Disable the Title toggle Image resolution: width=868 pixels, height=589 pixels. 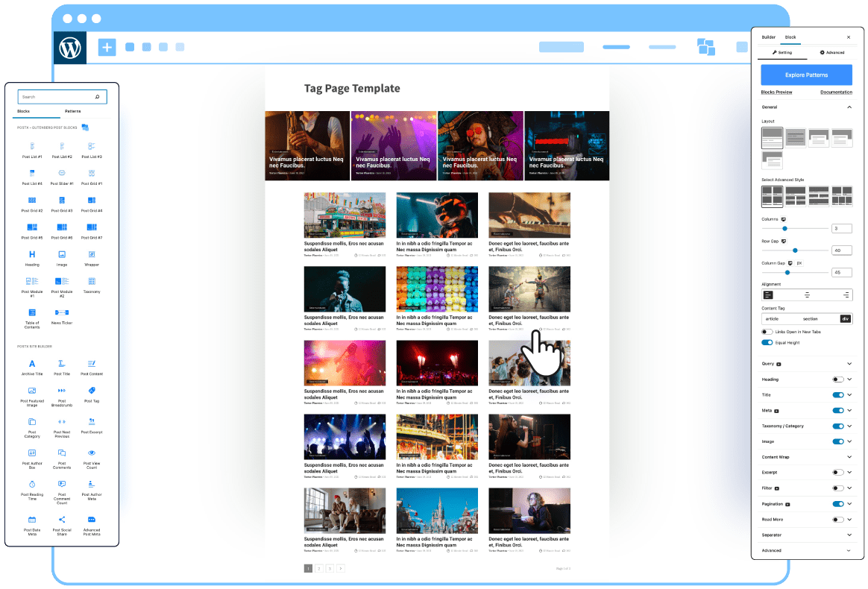pos(838,394)
